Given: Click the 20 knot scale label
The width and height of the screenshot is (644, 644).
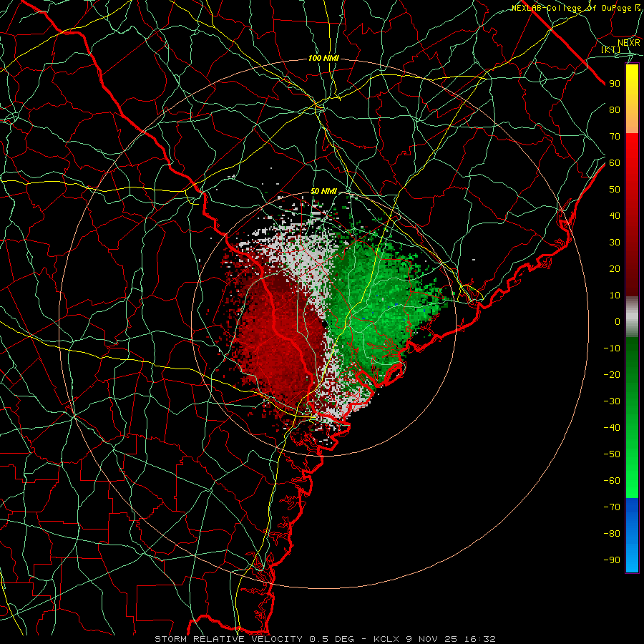Looking at the screenshot, I should 615,268.
